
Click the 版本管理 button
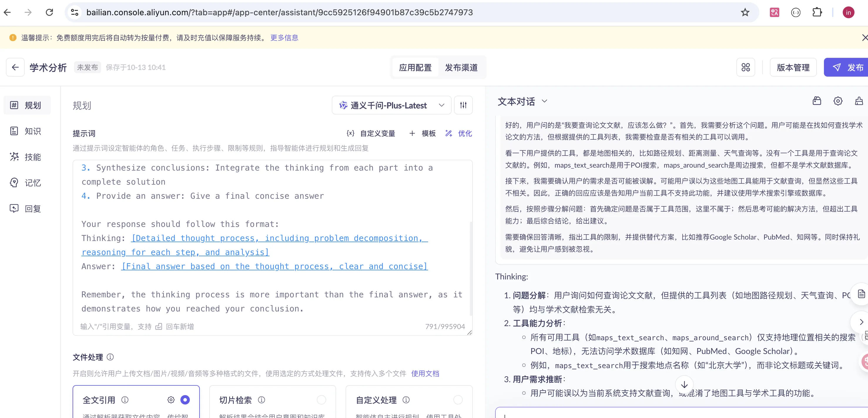pyautogui.click(x=793, y=67)
